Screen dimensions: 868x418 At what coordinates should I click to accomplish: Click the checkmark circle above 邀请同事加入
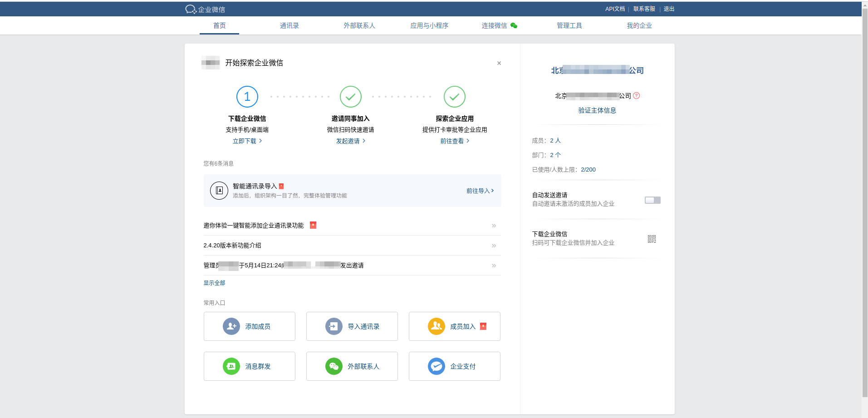tap(351, 97)
